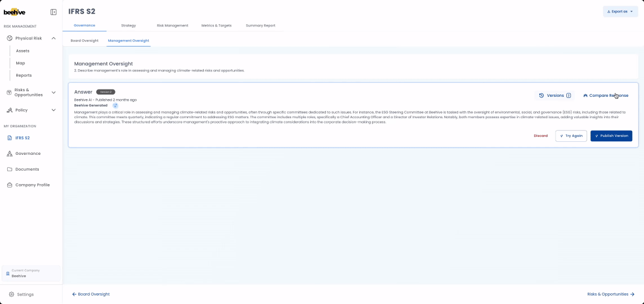The height and width of the screenshot is (304, 644).
Task: Click the generated answer paragraph text
Action: 350,117
